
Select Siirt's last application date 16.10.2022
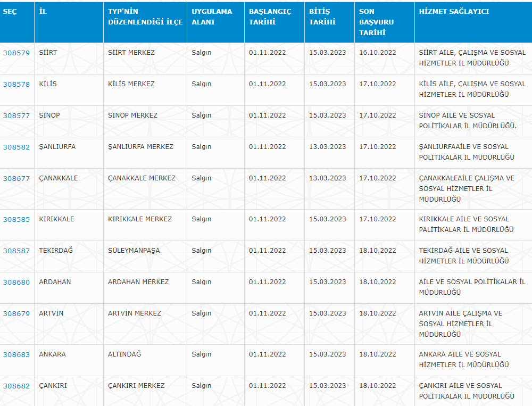click(x=378, y=53)
